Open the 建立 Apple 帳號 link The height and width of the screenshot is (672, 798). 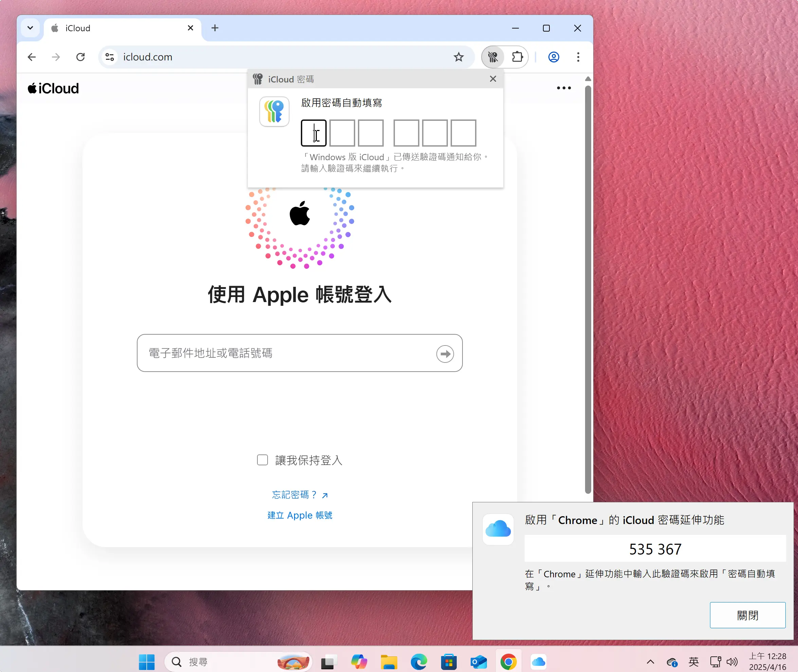pyautogui.click(x=300, y=516)
